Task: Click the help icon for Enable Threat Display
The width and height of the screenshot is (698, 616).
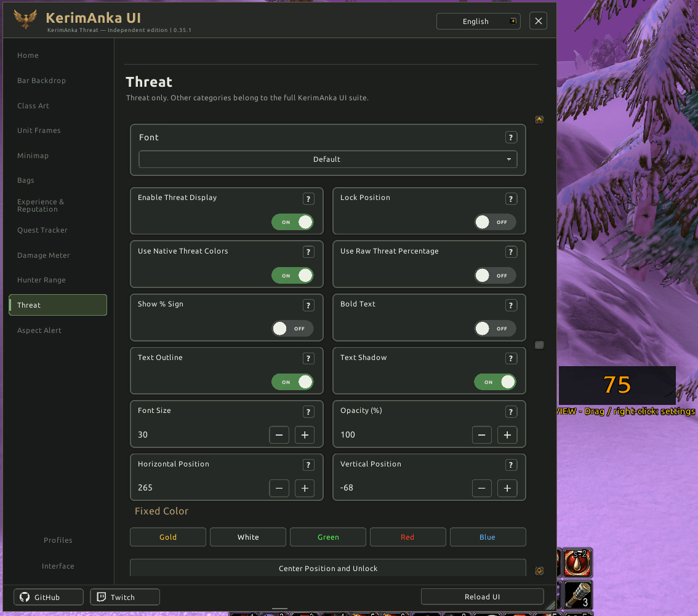Action: (x=308, y=199)
